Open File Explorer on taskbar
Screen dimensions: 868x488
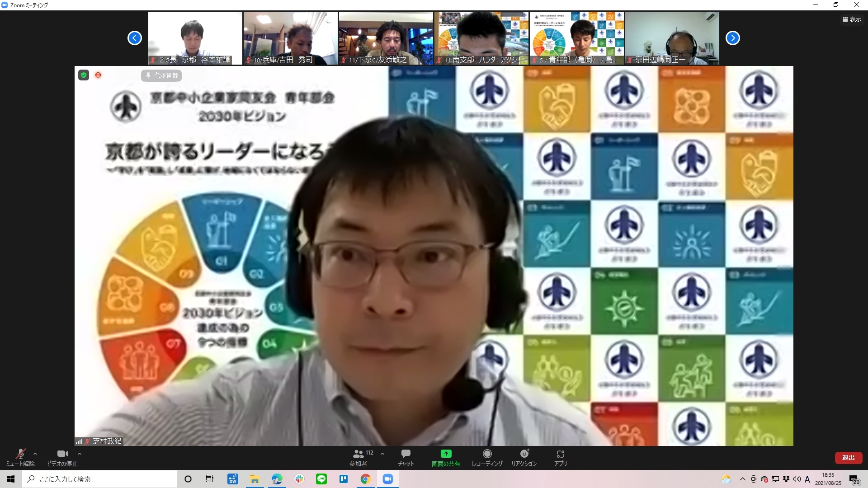pos(255,479)
